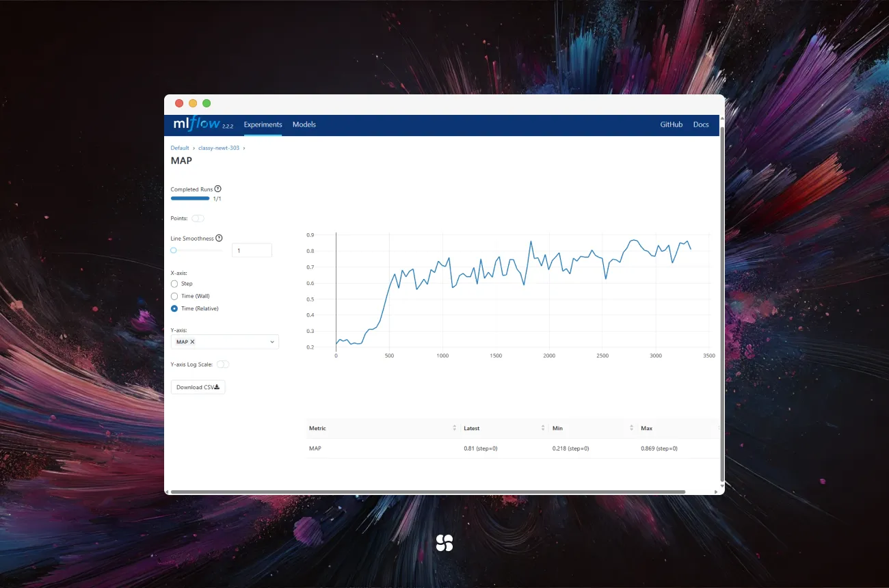
Task: Select the Time (Relative) radio button
Action: pos(174,308)
